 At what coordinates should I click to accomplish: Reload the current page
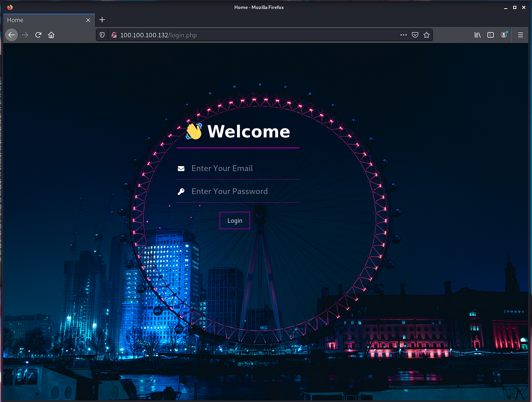tap(38, 35)
